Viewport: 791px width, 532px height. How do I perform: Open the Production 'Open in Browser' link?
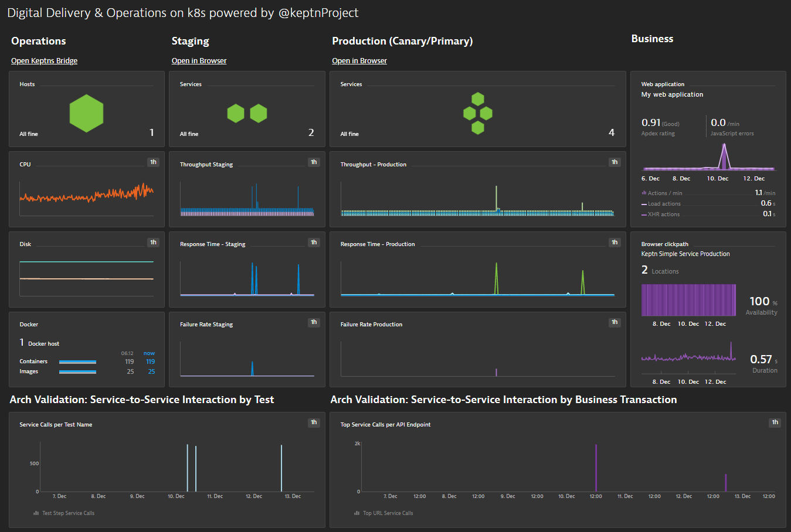pos(359,61)
